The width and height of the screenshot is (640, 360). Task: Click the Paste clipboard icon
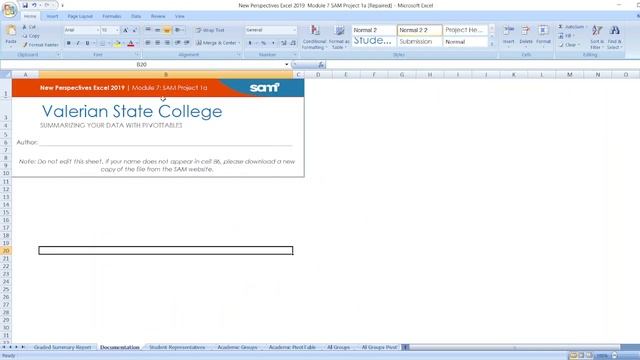click(11, 31)
